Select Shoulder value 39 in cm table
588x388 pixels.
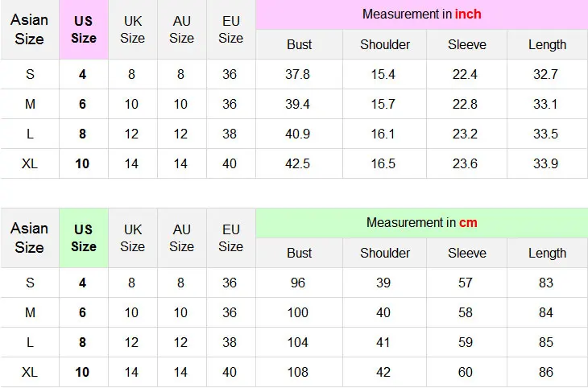tap(383, 283)
